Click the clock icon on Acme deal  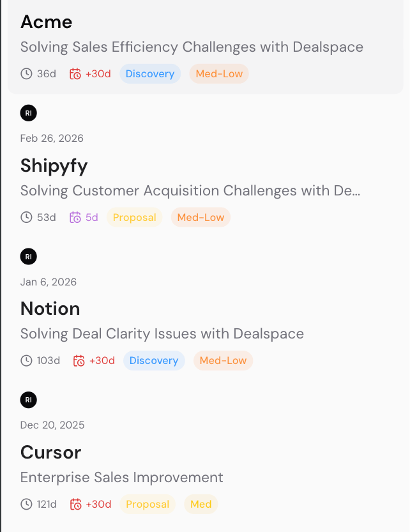[x=26, y=74]
